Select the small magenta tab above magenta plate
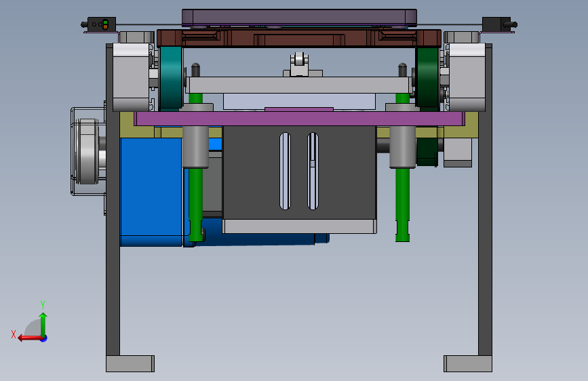This screenshot has width=588, height=381. point(299,110)
